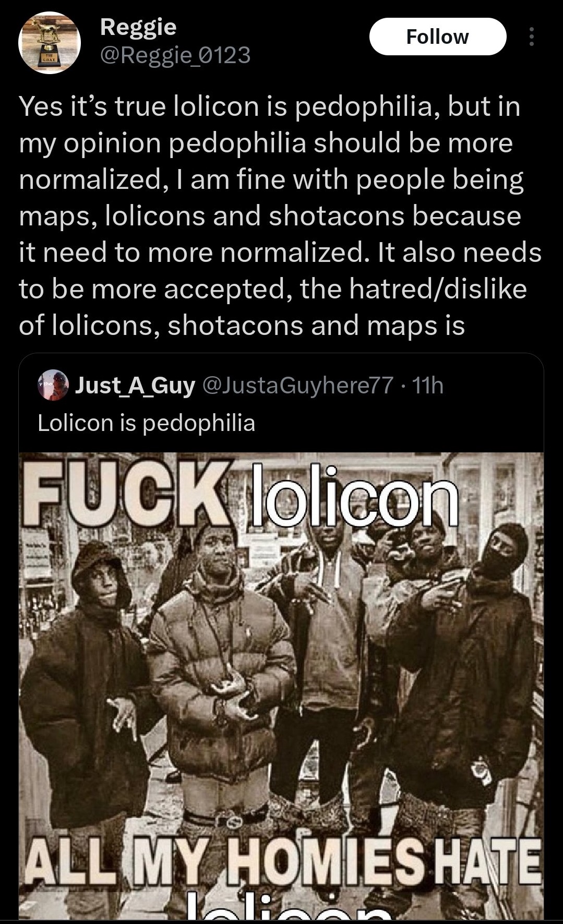The width and height of the screenshot is (563, 924).
Task: Open the Reggie display name
Action: click(138, 26)
